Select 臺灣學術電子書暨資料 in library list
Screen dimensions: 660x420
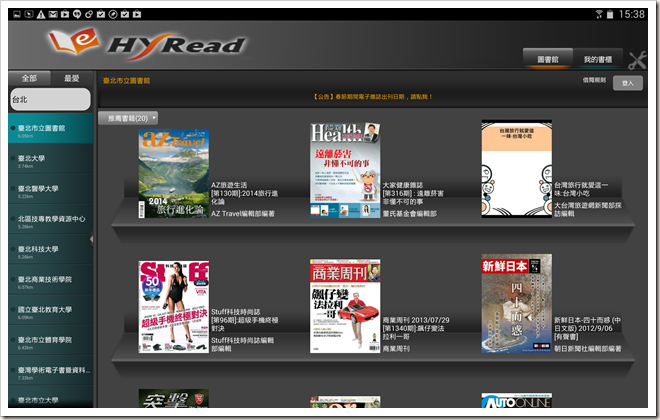point(51,371)
